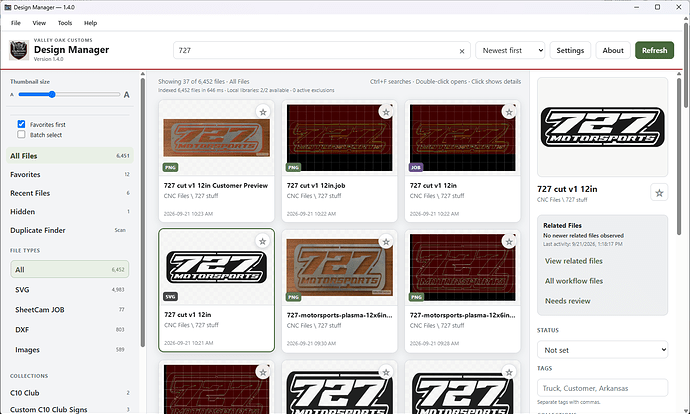Filter by Images file type
The width and height of the screenshot is (690, 414).
point(70,349)
